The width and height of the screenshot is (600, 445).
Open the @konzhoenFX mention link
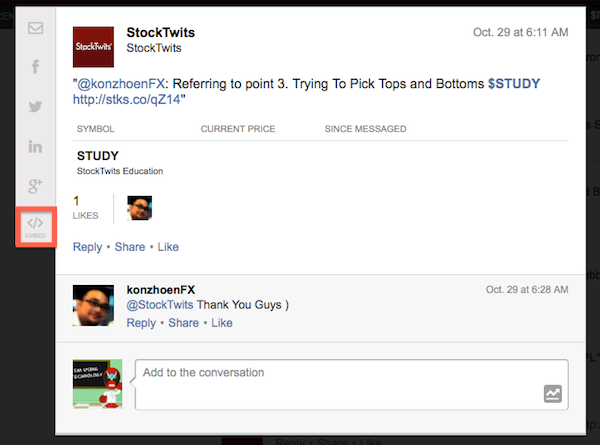[x=121, y=84]
